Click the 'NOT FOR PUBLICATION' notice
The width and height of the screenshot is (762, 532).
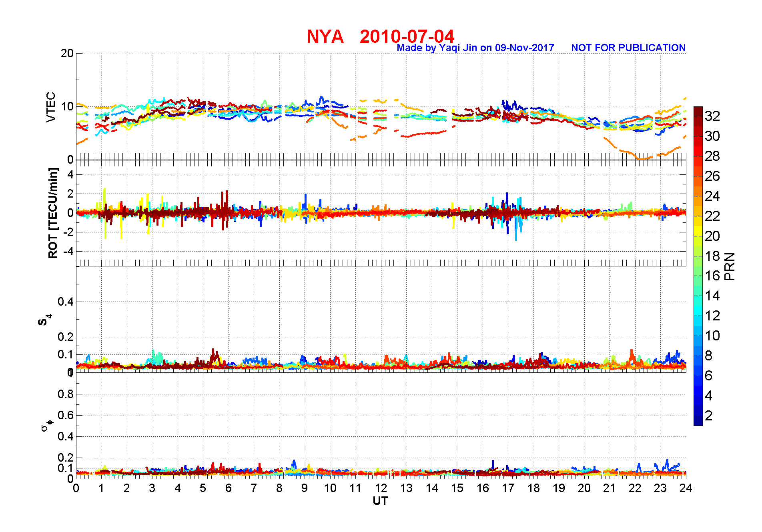(628, 48)
